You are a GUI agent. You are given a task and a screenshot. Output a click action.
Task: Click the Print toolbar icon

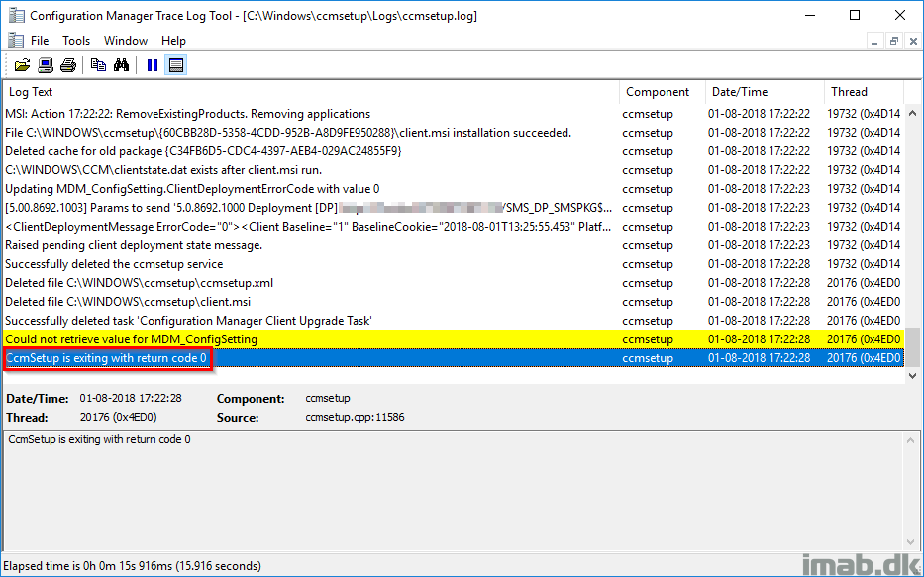coord(67,65)
